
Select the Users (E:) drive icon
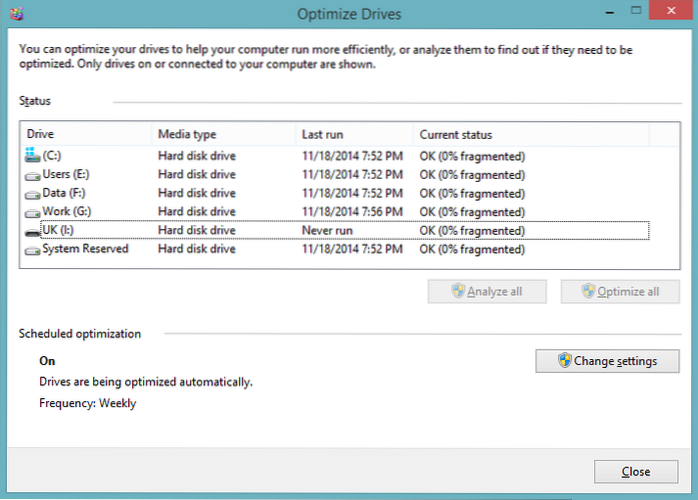[x=32, y=176]
